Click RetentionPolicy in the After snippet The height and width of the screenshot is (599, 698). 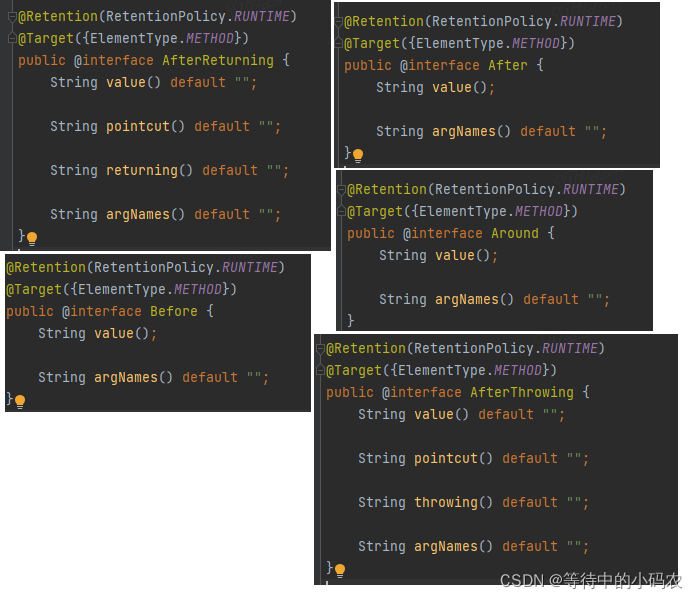pyautogui.click(x=492, y=22)
